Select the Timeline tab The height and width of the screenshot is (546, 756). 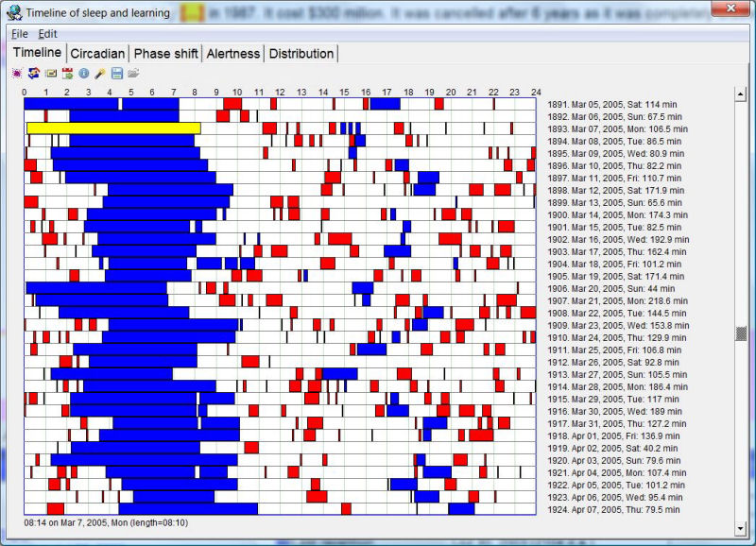coord(38,54)
